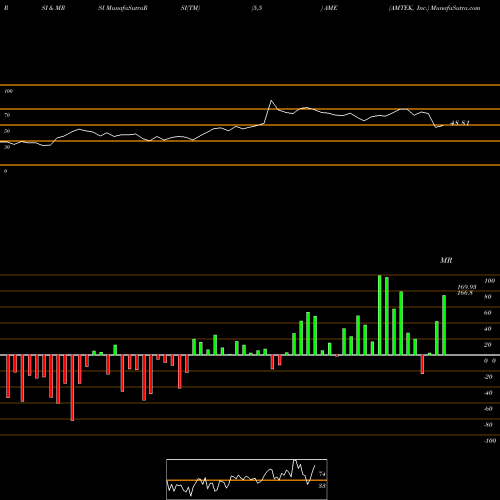Click the last green MR bar on right

tap(444, 325)
